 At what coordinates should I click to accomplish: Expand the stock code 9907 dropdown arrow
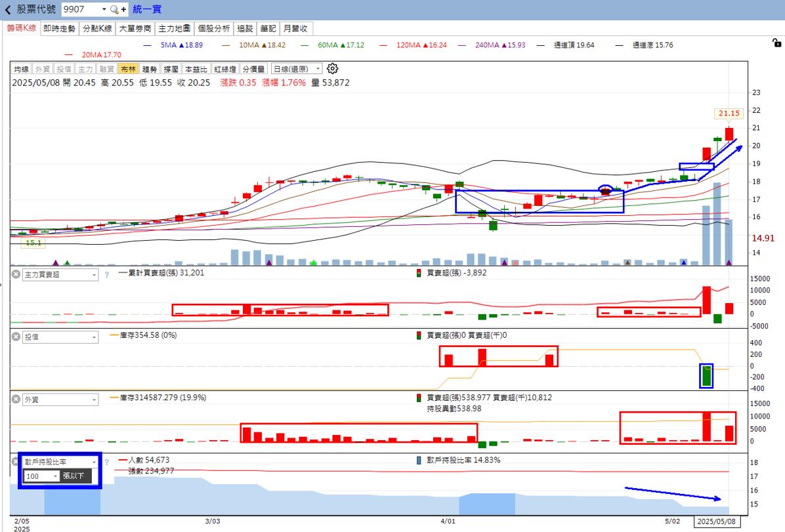(104, 9)
